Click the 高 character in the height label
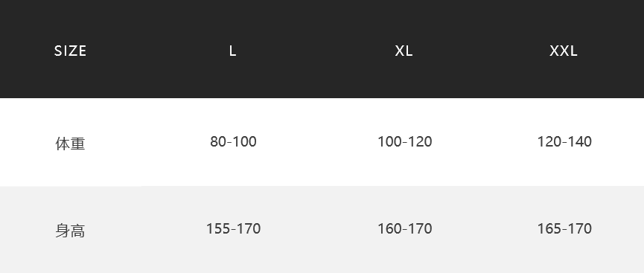 (78, 231)
